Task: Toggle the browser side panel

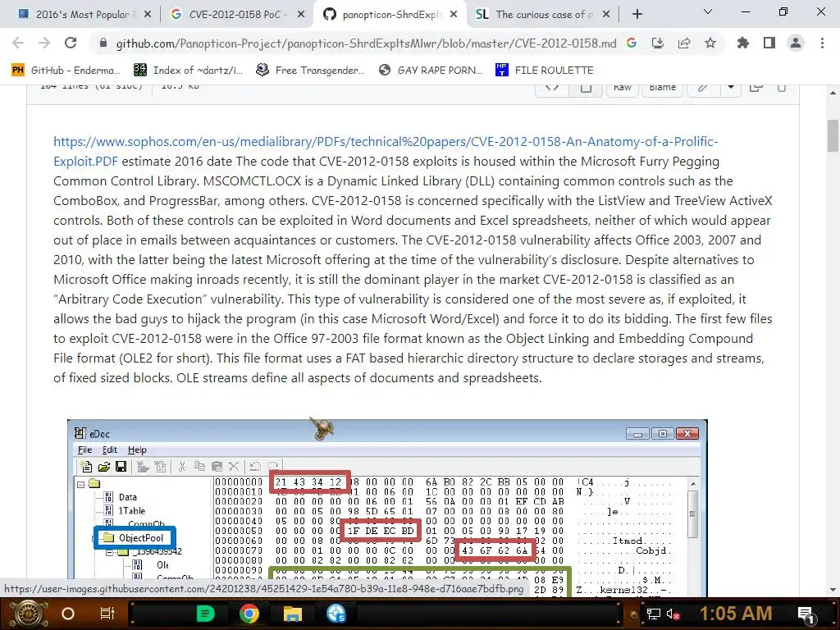Action: 769,43
